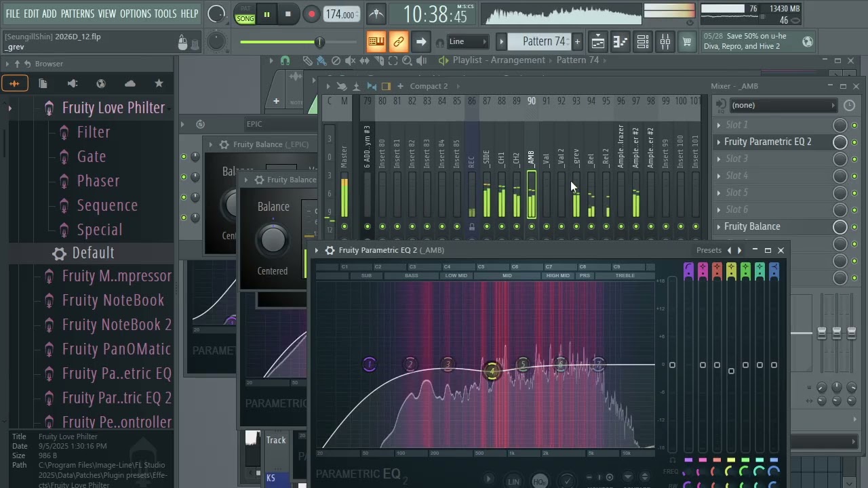
Task: Open the Browser files tab icon
Action: (x=43, y=83)
